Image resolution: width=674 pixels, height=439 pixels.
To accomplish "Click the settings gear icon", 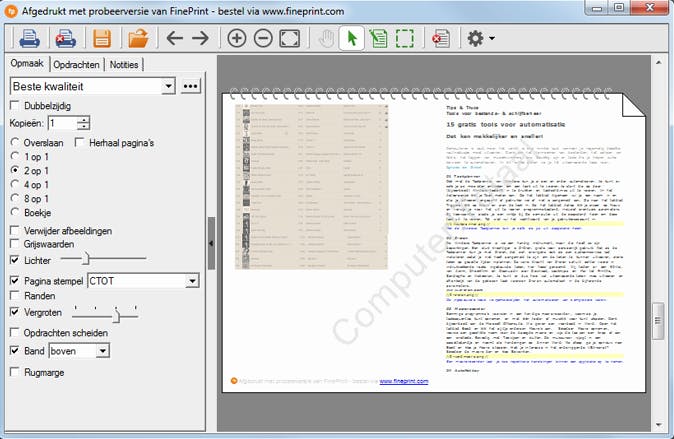I will pos(475,39).
